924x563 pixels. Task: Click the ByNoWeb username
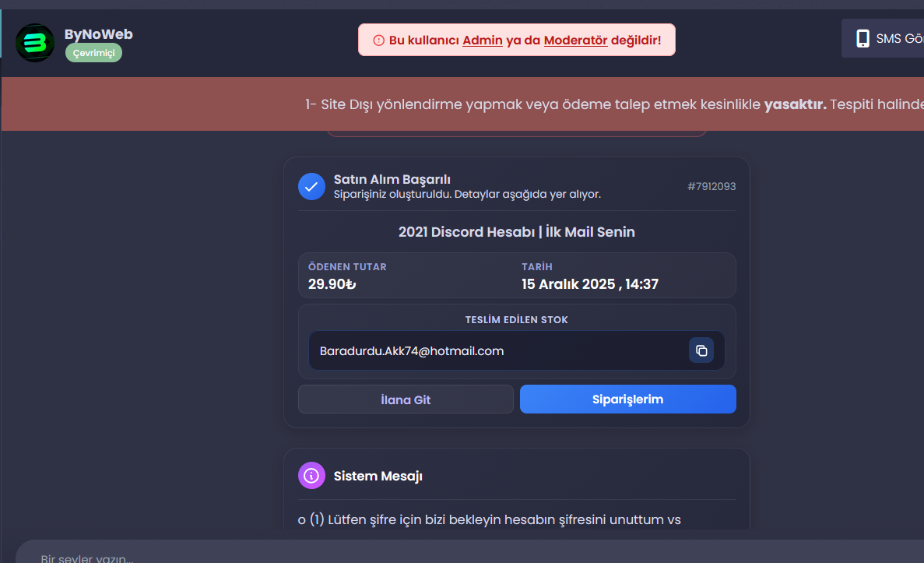click(98, 34)
